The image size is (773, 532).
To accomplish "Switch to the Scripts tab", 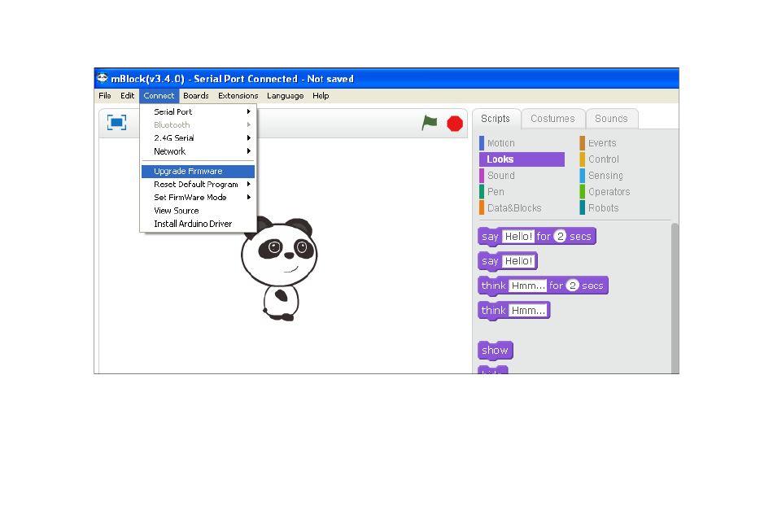I will click(x=496, y=119).
